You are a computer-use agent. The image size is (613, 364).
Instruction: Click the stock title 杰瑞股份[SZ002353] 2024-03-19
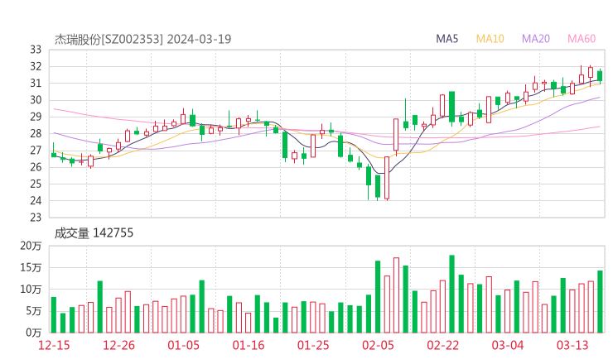click(143, 39)
